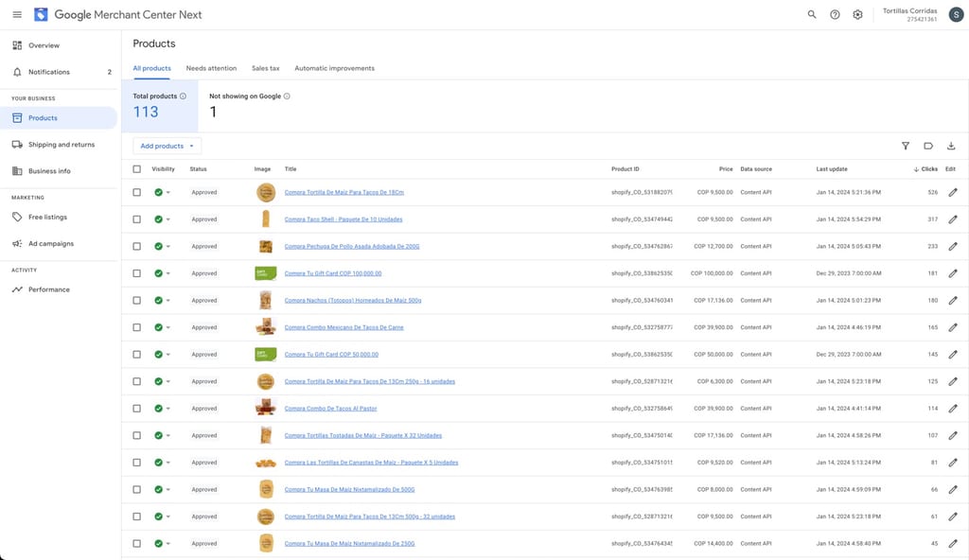This screenshot has height=560, width=969.
Task: Edit the Tortillas Tostadas product row
Action: (953, 436)
